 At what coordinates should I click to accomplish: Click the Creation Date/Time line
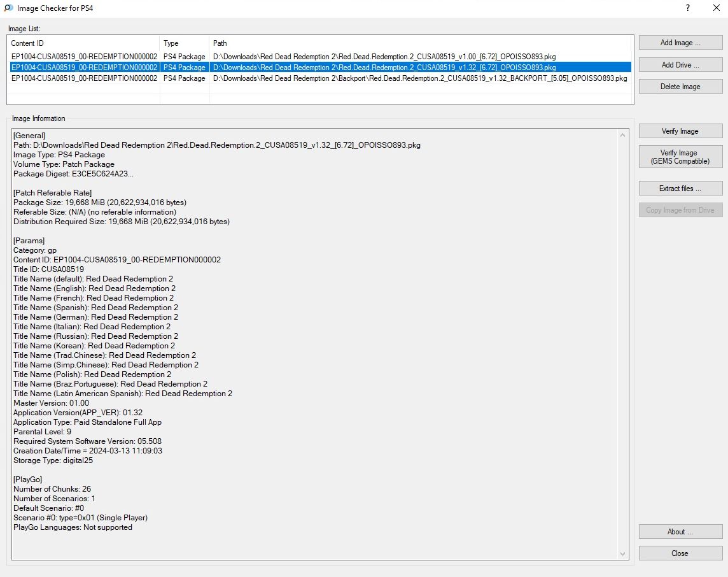coord(88,451)
